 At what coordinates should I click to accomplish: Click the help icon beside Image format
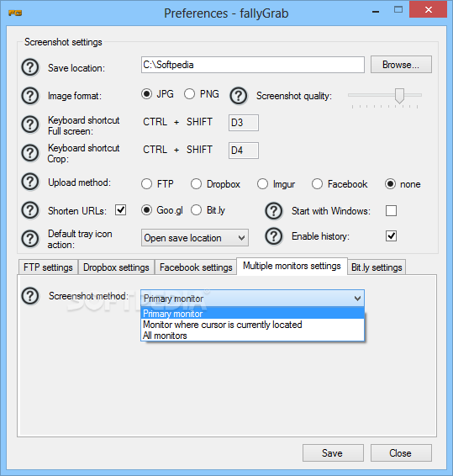pyautogui.click(x=30, y=96)
